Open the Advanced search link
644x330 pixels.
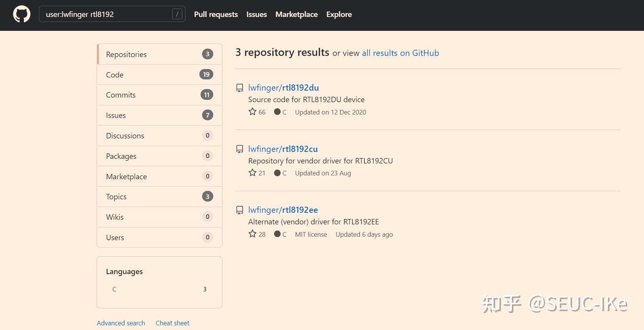click(121, 323)
